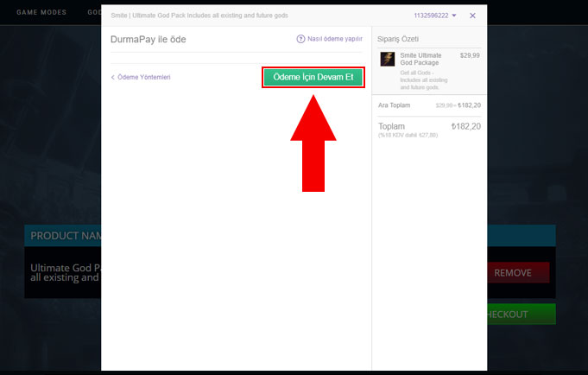The width and height of the screenshot is (588, 375).
Task: Open the GAME MODES menu
Action: click(x=41, y=13)
